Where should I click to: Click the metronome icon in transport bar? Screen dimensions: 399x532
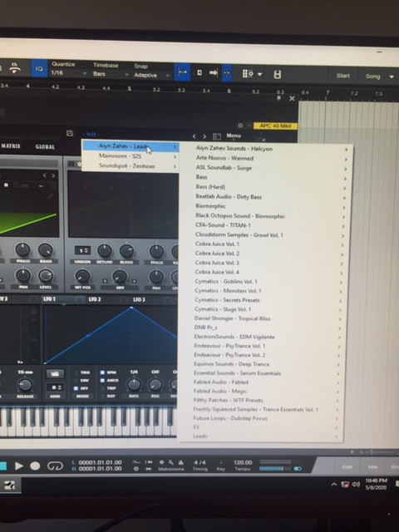click(181, 462)
